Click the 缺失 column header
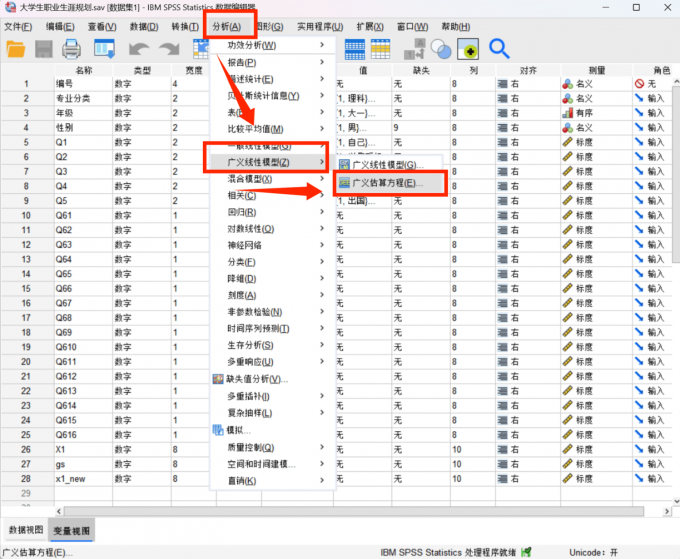Image resolution: width=680 pixels, height=559 pixels. pyautogui.click(x=421, y=70)
